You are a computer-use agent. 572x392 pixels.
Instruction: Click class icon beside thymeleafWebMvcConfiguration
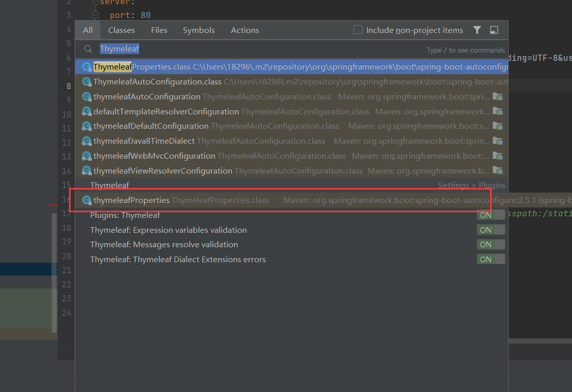[87, 156]
